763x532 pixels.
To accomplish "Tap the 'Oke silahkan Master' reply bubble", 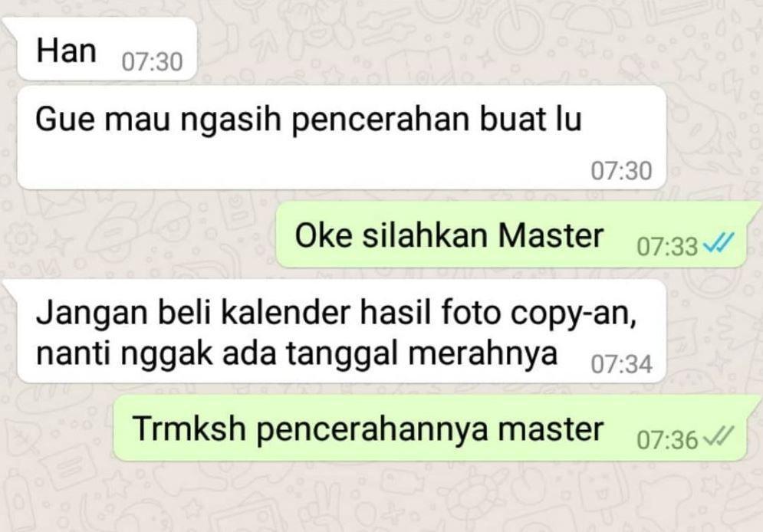I will [511, 235].
